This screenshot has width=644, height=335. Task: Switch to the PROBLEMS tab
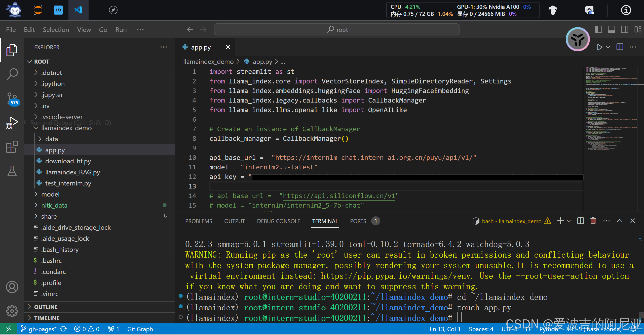[x=199, y=221]
